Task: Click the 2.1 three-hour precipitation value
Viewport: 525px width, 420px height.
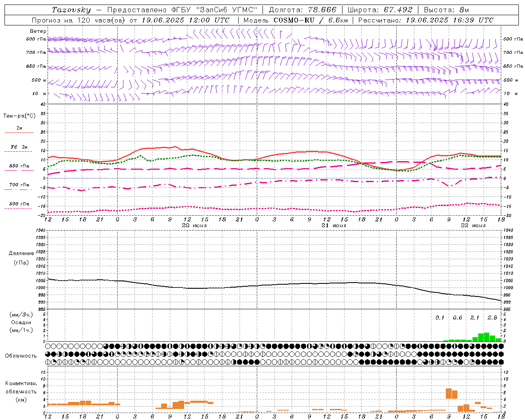Action: point(475,317)
